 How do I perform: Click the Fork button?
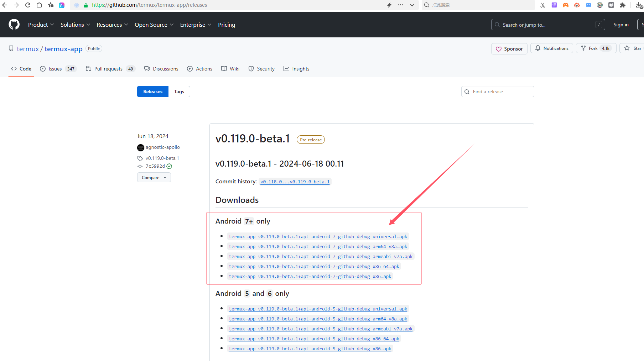[596, 48]
